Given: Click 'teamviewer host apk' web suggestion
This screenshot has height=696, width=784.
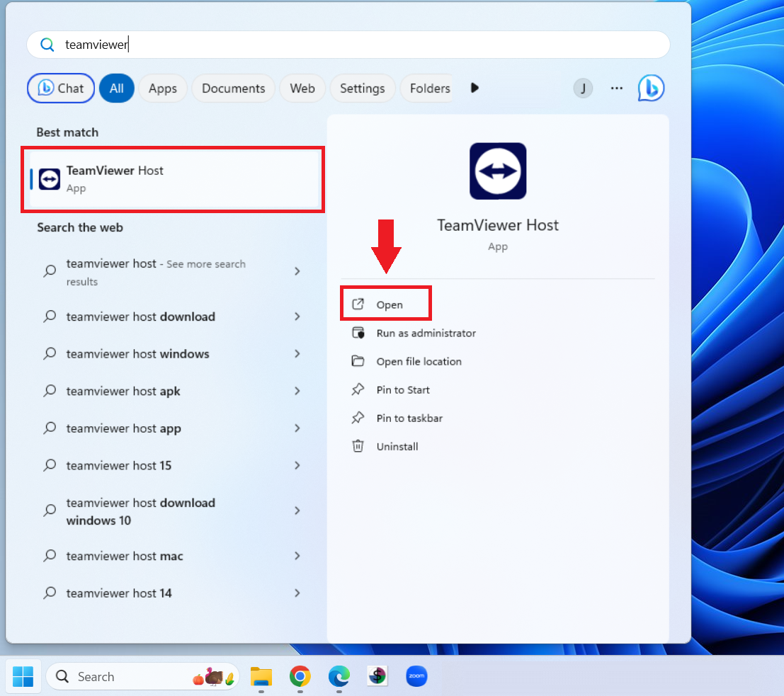Looking at the screenshot, I should [173, 391].
